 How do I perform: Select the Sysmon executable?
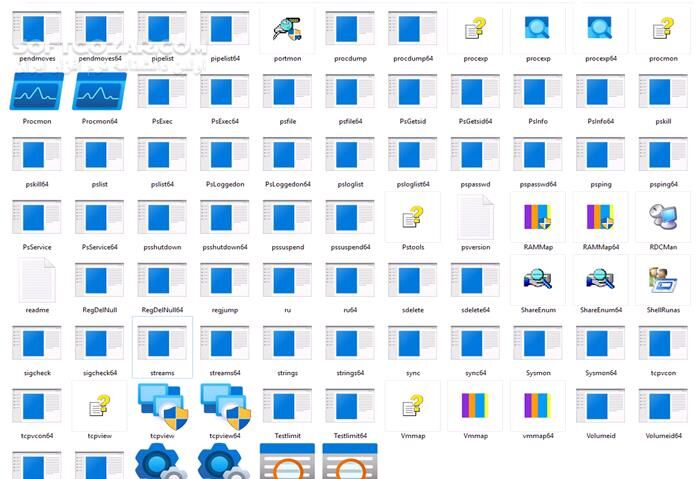(x=537, y=345)
